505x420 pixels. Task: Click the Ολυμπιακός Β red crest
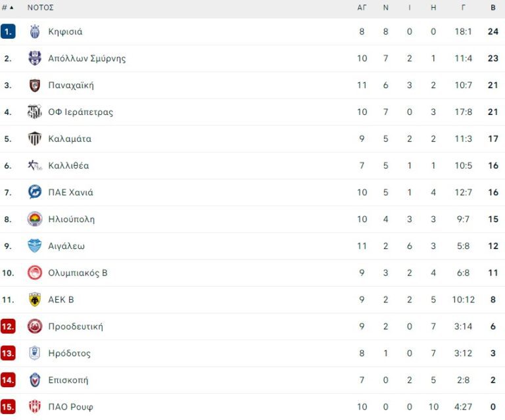(35, 273)
